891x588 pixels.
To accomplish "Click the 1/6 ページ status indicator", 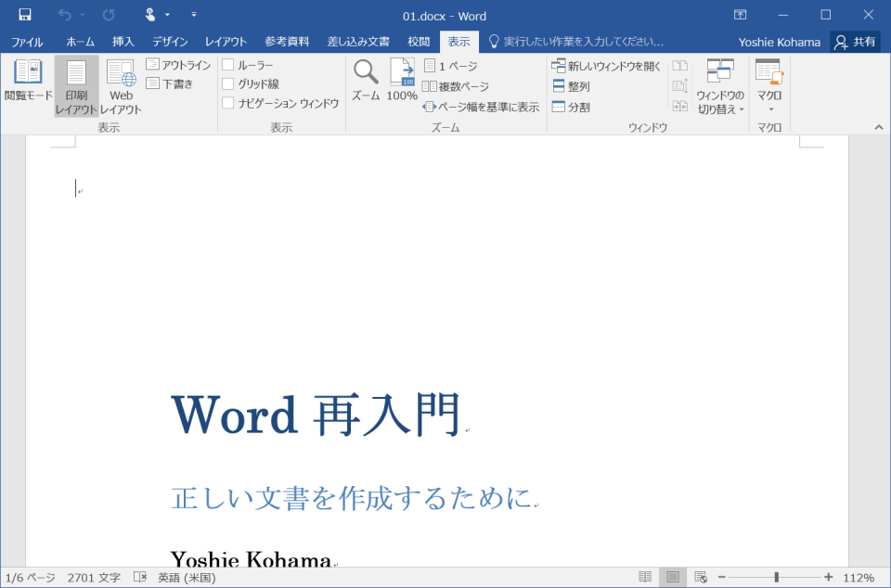I will click(x=30, y=578).
